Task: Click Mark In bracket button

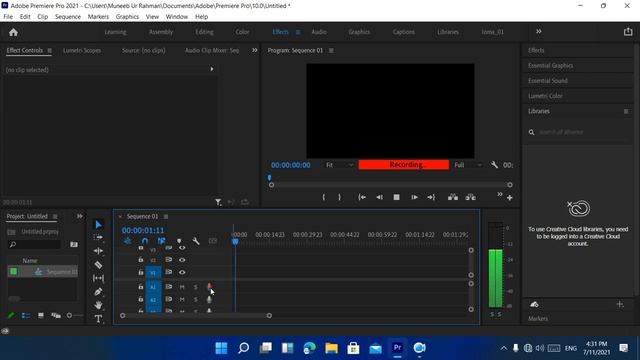Action: pyautogui.click(x=324, y=197)
